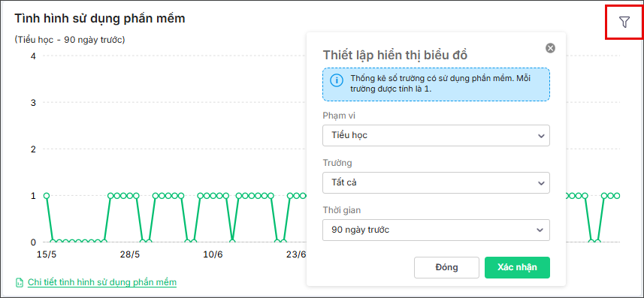Click the single zero data point after 10/6

pyautogui.click(x=232, y=242)
